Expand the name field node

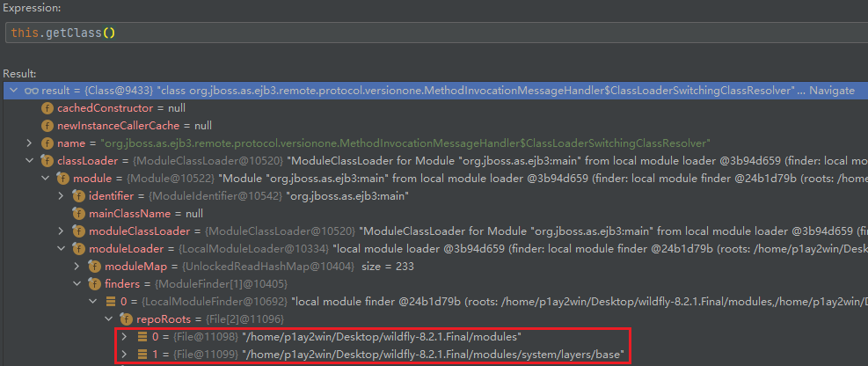coord(29,143)
